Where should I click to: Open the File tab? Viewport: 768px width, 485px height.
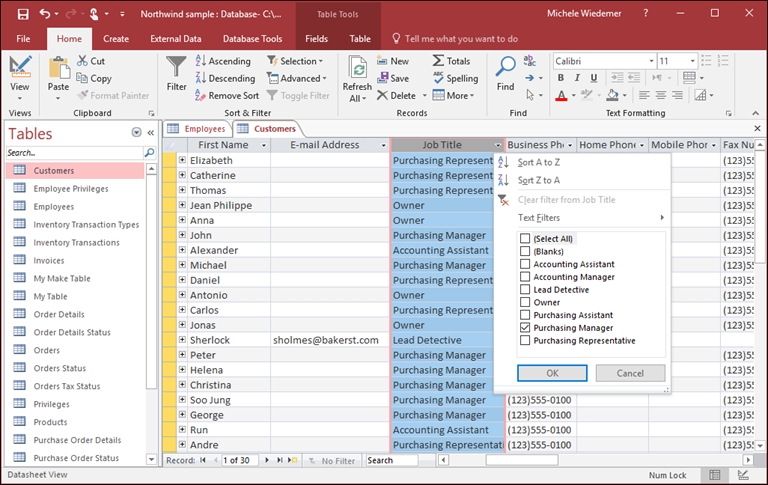tap(23, 39)
